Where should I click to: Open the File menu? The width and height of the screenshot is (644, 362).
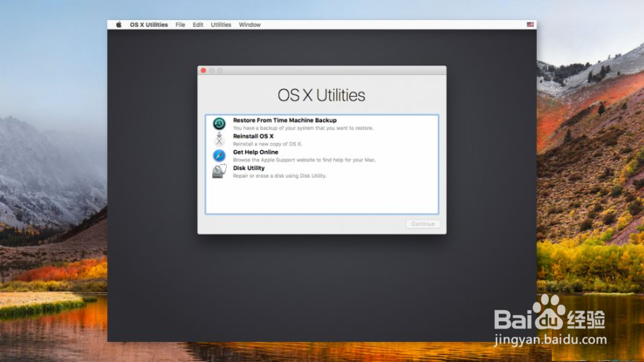(x=180, y=25)
